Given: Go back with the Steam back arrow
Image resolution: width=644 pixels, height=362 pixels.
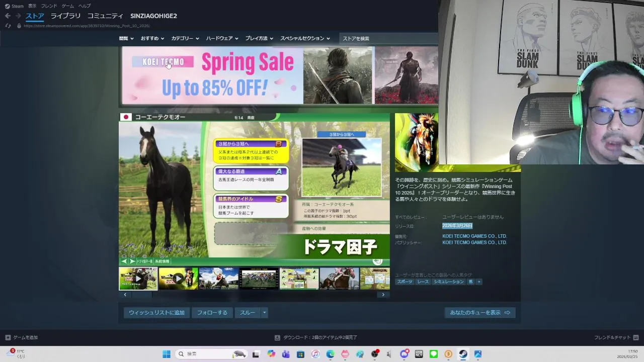Looking at the screenshot, I should (8, 16).
